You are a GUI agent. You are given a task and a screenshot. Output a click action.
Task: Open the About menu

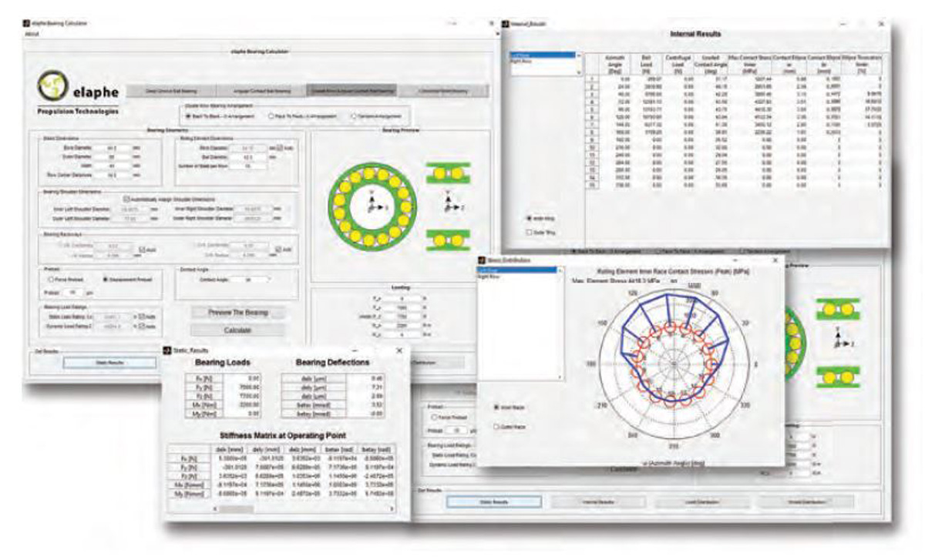(32, 35)
